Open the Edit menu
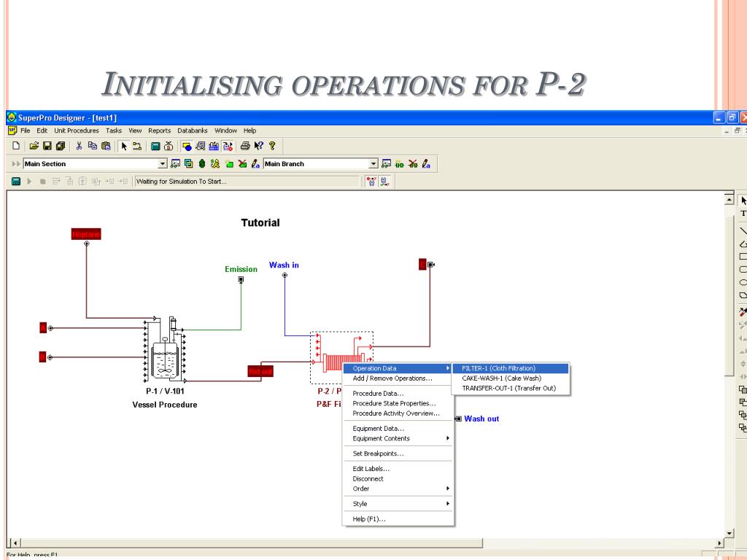The width and height of the screenshot is (747, 560). [42, 131]
